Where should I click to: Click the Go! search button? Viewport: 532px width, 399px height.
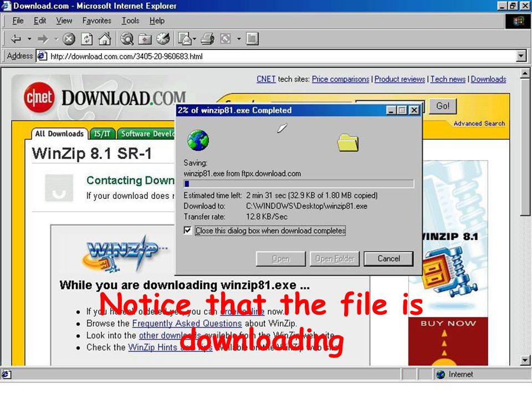tap(443, 106)
